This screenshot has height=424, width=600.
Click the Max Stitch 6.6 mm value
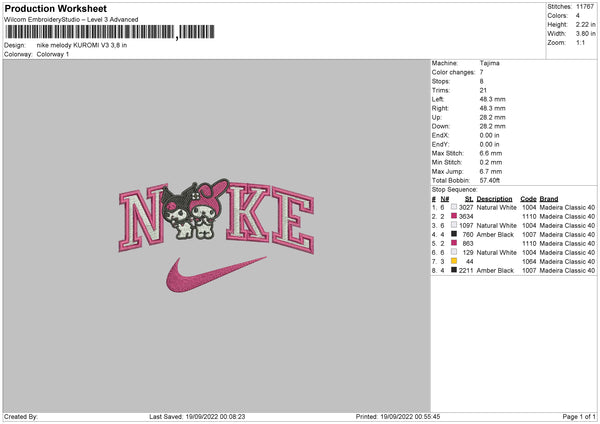491,153
